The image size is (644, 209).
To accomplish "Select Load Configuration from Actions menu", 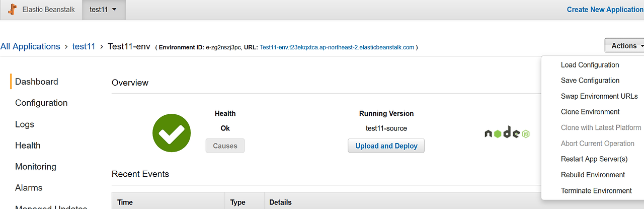I will [590, 65].
